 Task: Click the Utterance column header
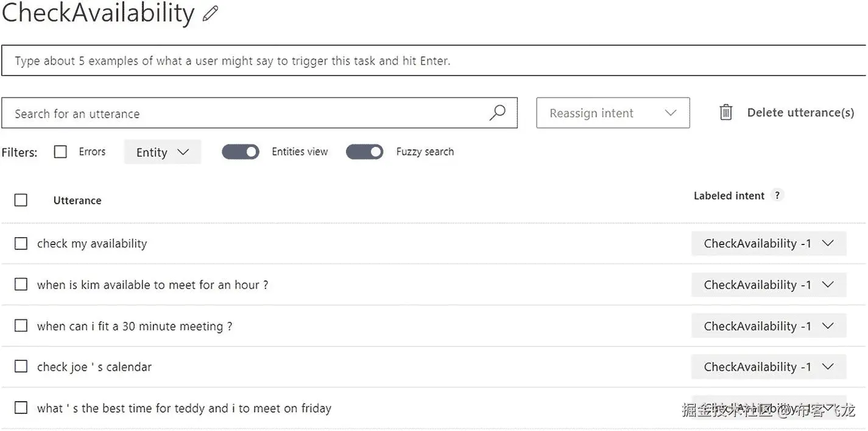click(x=77, y=201)
